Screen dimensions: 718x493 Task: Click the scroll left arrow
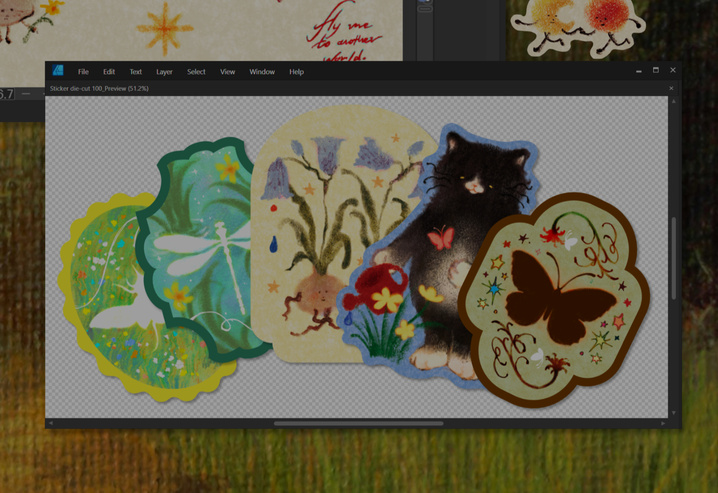coord(50,423)
